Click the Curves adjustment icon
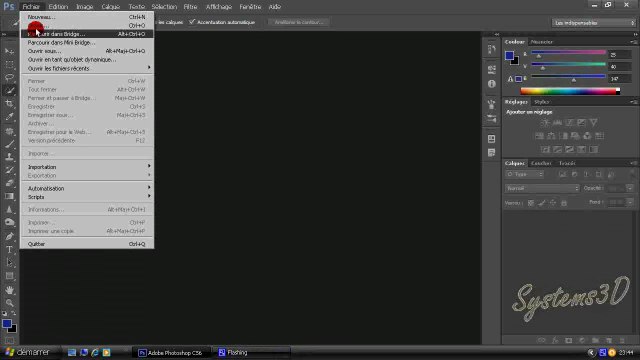This screenshot has height=360, width=640. pos(569,122)
